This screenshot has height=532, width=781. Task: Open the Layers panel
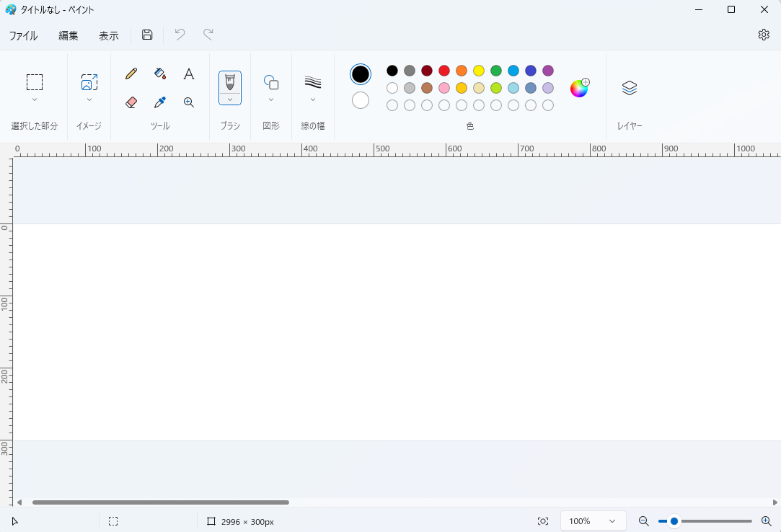(629, 88)
